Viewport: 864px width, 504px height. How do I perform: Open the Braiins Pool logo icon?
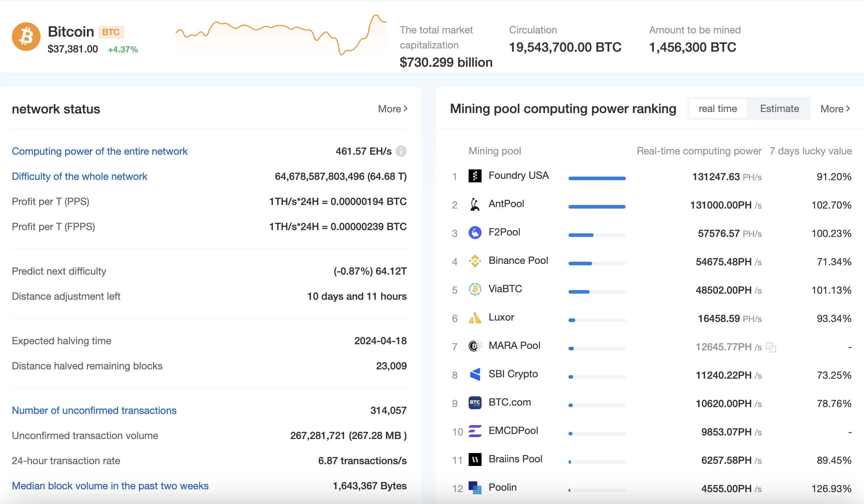click(475, 459)
